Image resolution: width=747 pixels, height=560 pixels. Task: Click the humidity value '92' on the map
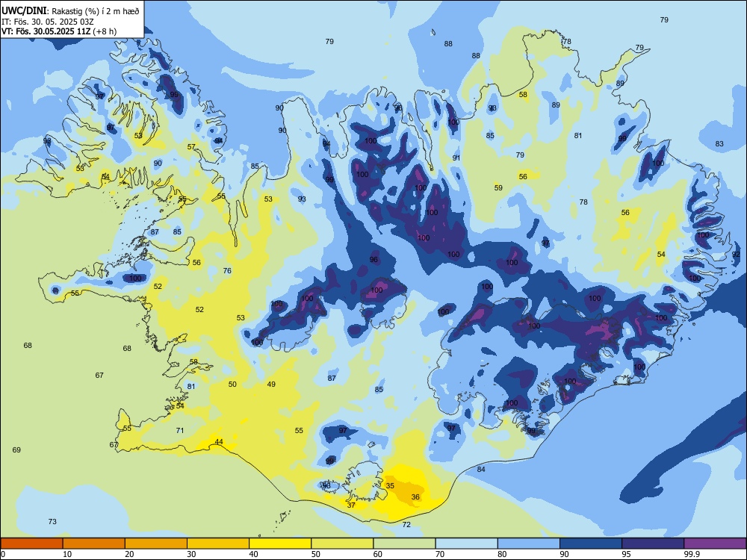pos(736,255)
